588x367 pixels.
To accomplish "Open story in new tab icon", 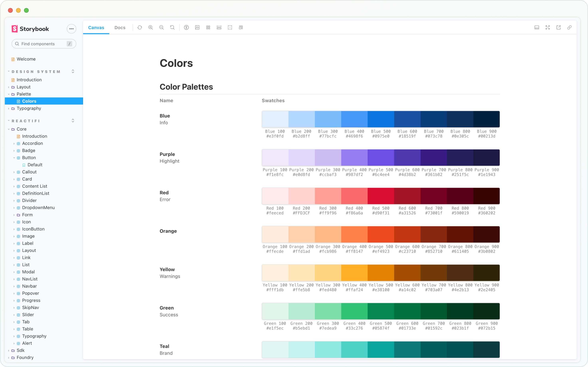I will [x=558, y=28].
